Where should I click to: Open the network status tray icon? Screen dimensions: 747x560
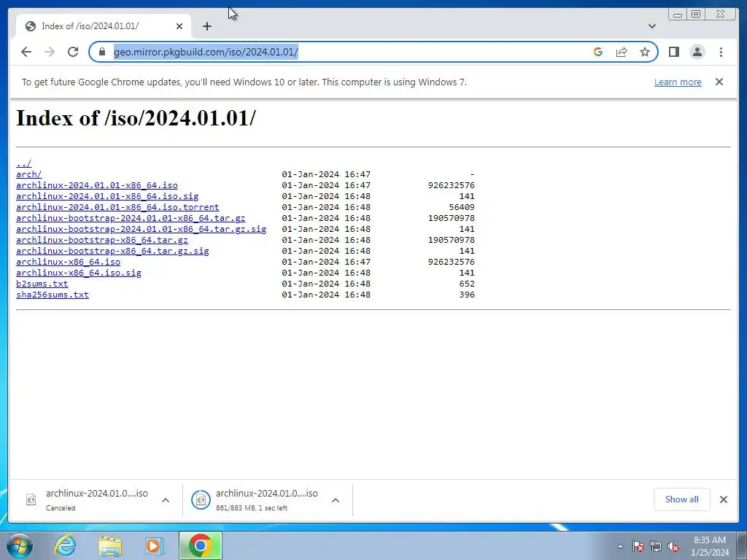coord(656,546)
